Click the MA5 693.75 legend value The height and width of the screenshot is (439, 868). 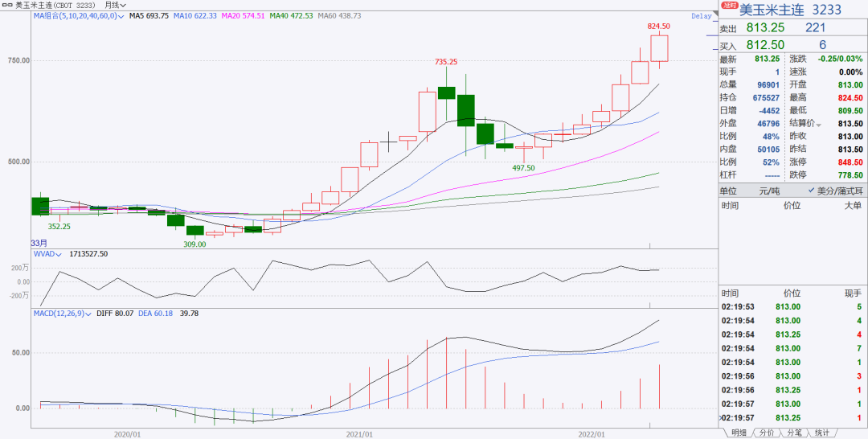pos(149,16)
